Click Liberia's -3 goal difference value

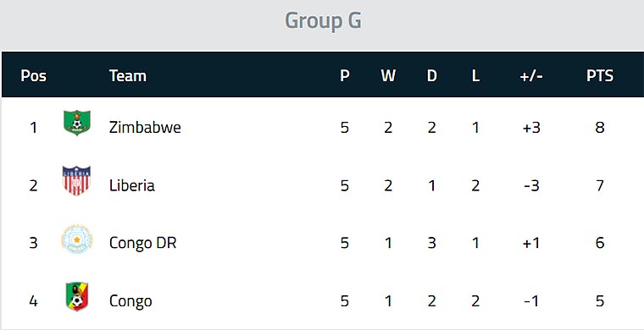pyautogui.click(x=531, y=185)
